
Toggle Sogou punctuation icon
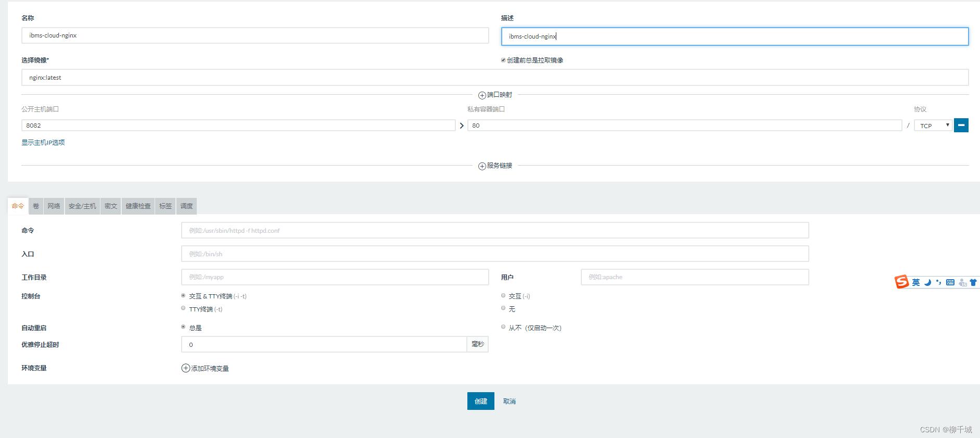point(939,282)
